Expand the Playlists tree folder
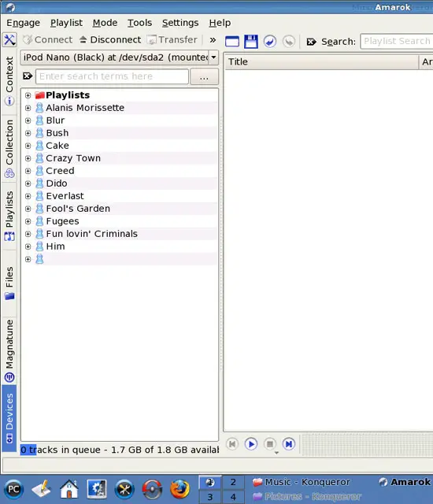The image size is (433, 504). click(28, 95)
